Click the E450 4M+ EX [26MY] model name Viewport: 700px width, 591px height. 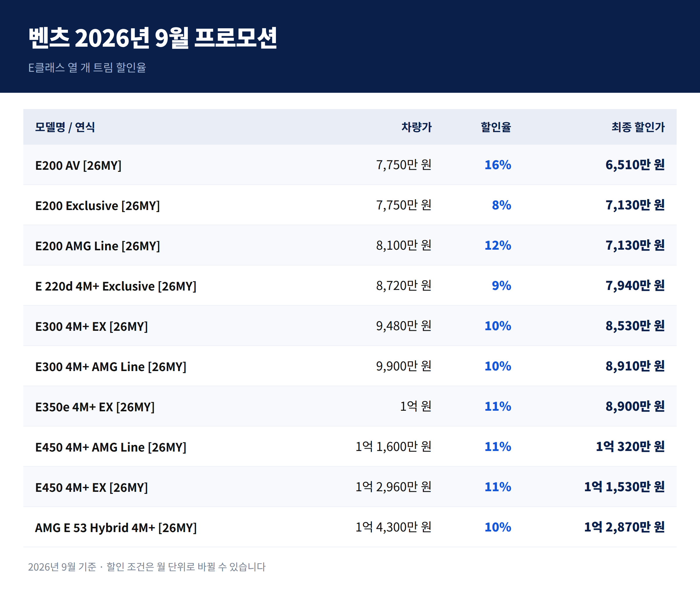pos(91,487)
